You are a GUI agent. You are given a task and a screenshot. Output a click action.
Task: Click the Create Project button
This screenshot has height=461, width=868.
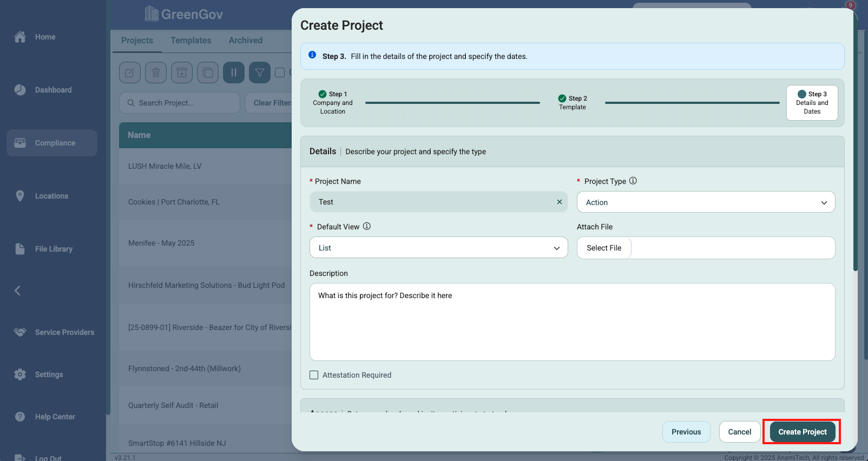coord(802,432)
